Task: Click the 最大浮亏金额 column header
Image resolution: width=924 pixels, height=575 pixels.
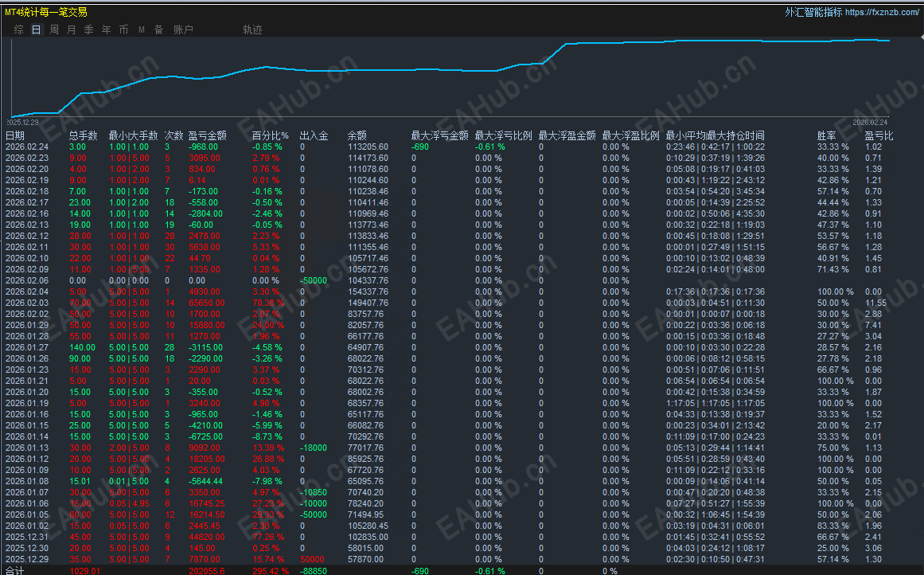Action: coord(439,135)
